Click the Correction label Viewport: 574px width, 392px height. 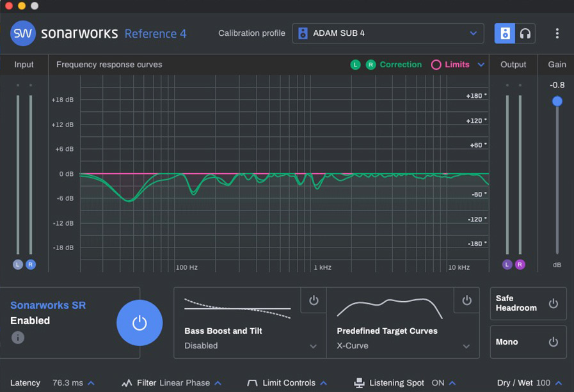[x=401, y=65]
